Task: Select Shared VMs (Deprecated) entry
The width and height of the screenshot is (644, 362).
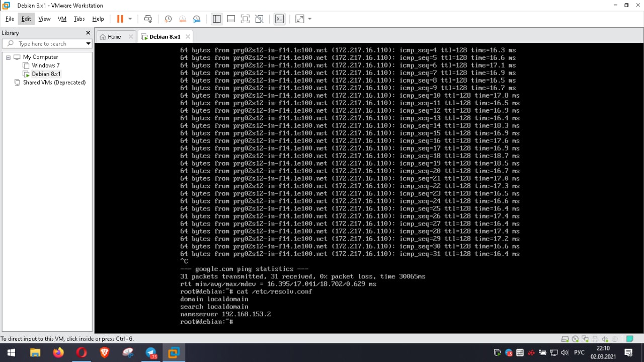Action: coord(54,83)
